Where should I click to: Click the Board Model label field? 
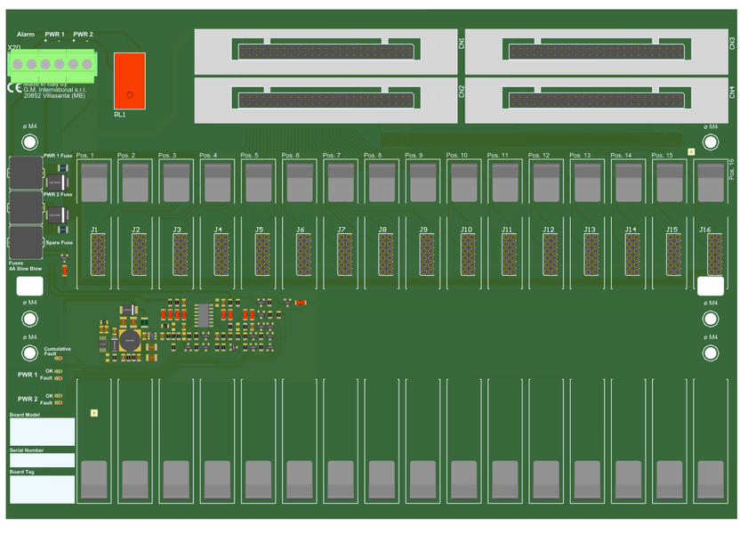coord(42,432)
